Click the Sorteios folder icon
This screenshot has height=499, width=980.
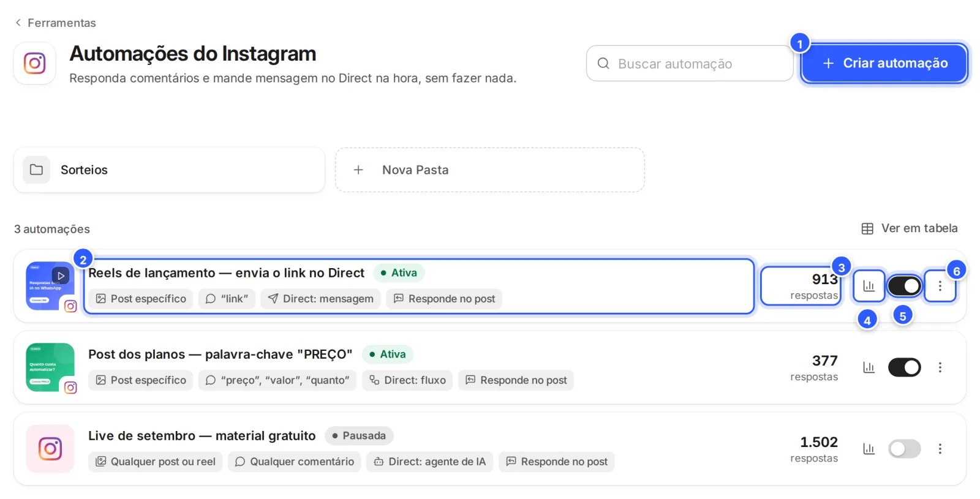tap(37, 170)
